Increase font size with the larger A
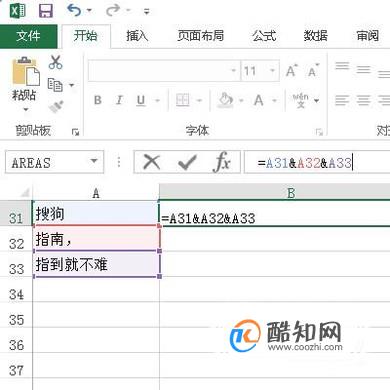 tap(291, 71)
